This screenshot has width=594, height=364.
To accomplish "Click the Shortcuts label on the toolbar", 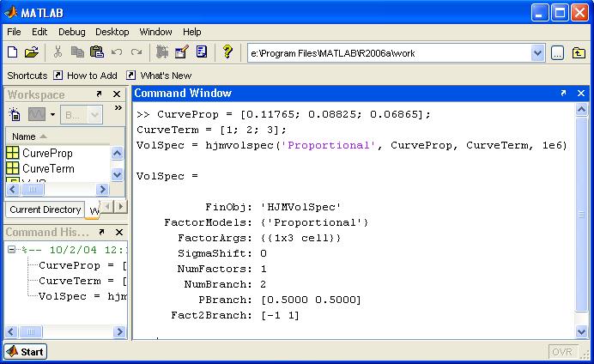I will 27,76.
